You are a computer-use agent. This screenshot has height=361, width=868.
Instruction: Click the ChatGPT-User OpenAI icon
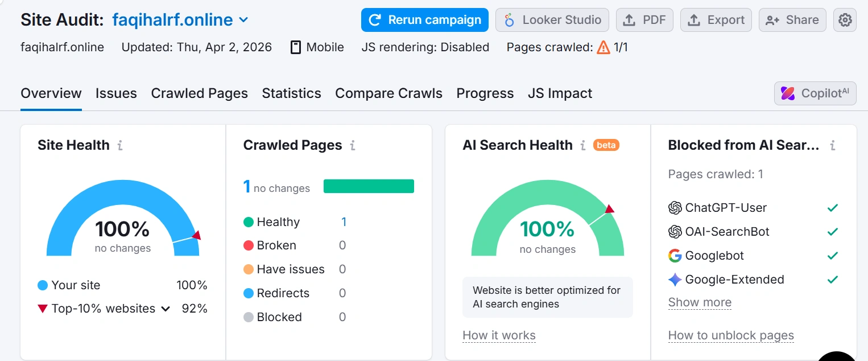(x=675, y=207)
